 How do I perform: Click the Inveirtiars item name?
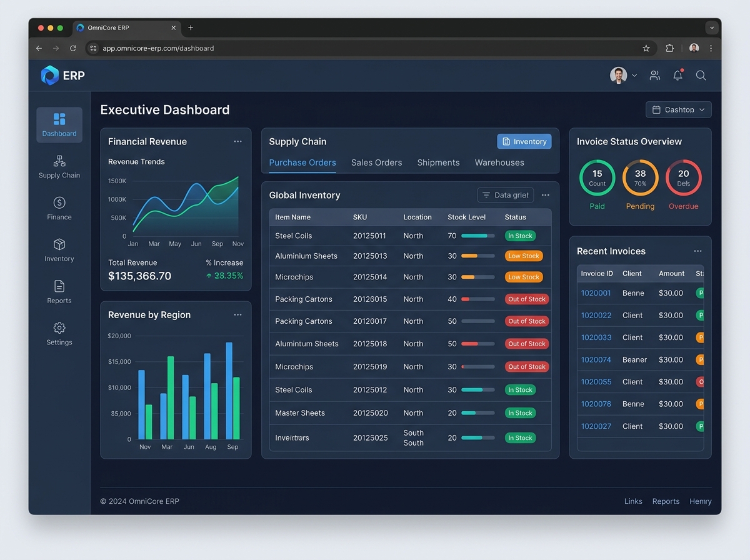292,437
